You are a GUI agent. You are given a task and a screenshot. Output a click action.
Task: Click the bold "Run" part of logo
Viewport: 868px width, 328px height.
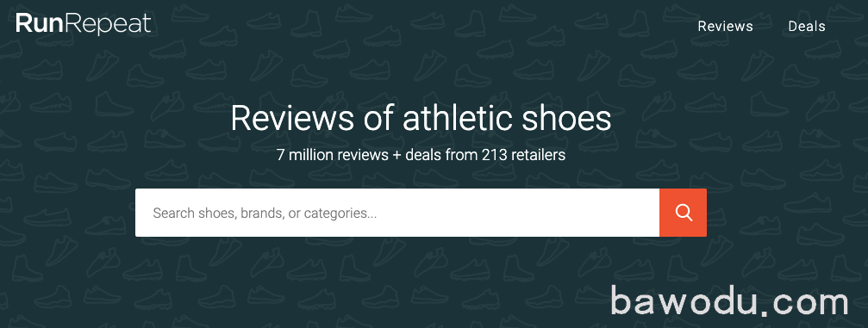[37, 23]
